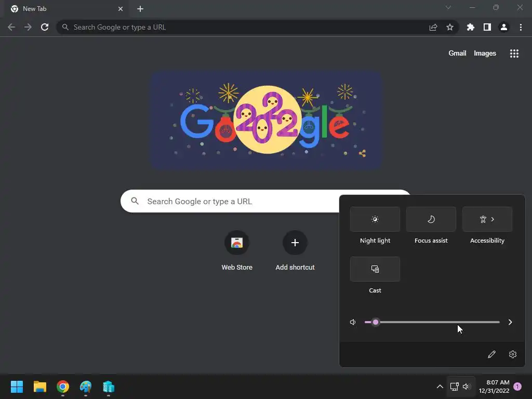Open all settings via the gear icon
Image resolution: width=532 pixels, height=399 pixels.
click(513, 354)
